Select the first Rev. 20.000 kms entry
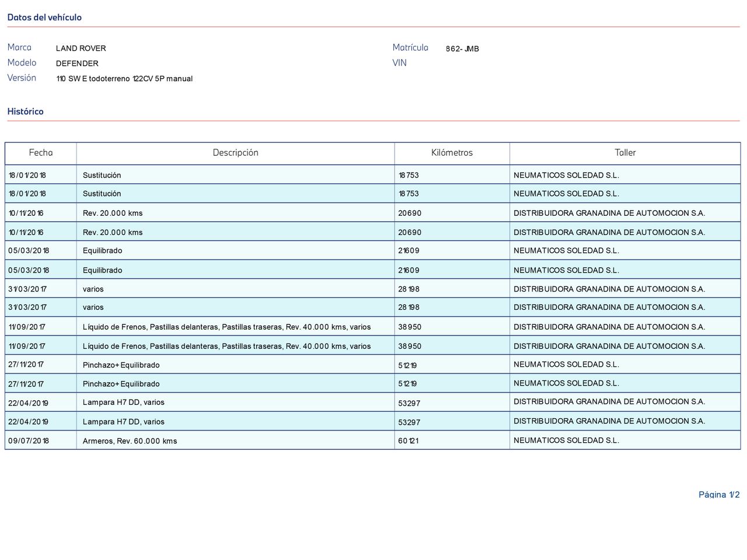747x560 pixels. (113, 213)
